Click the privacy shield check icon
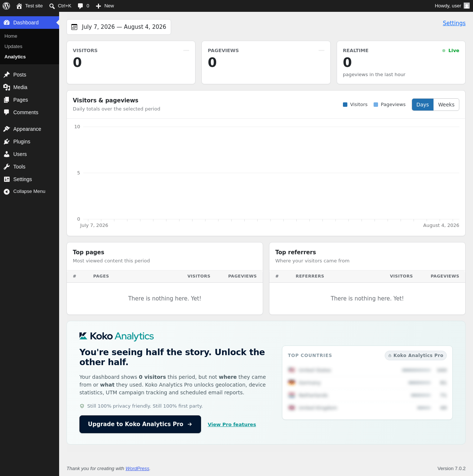This screenshot has height=476, width=473. pos(82,406)
